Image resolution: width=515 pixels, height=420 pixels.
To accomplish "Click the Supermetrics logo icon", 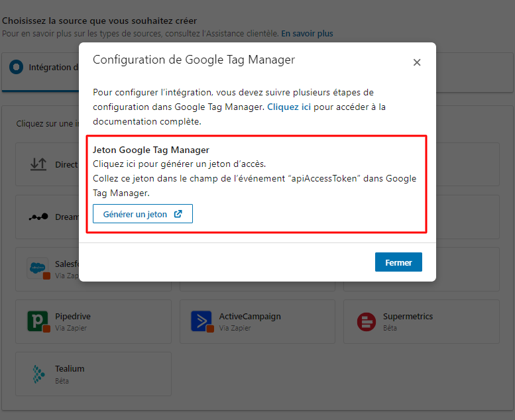I will tap(367, 321).
